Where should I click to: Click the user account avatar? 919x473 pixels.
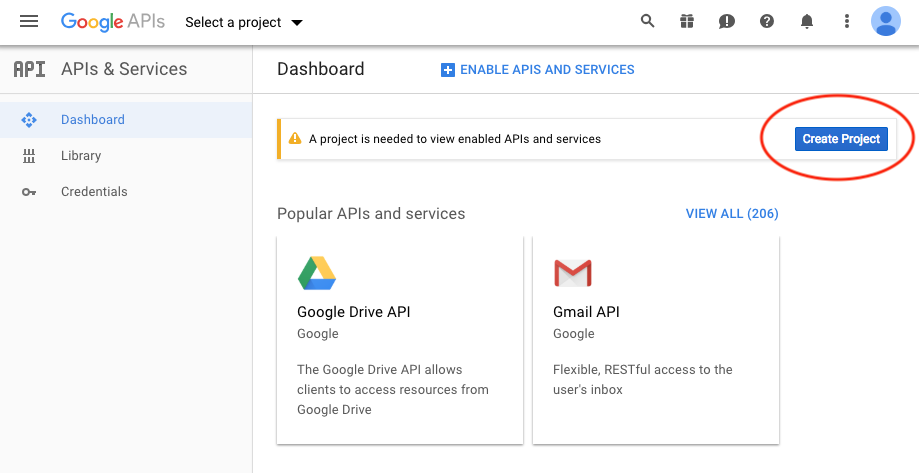pyautogui.click(x=886, y=21)
